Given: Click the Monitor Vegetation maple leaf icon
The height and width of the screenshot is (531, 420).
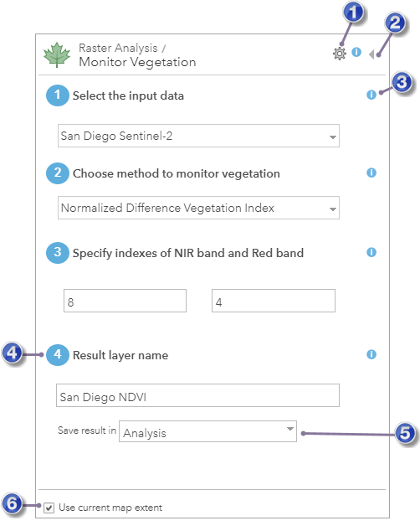Looking at the screenshot, I should point(57,55).
